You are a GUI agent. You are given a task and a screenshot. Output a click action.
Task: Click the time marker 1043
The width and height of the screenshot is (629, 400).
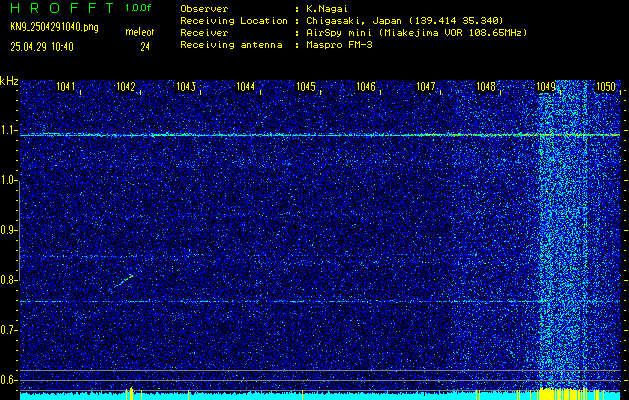(x=186, y=86)
